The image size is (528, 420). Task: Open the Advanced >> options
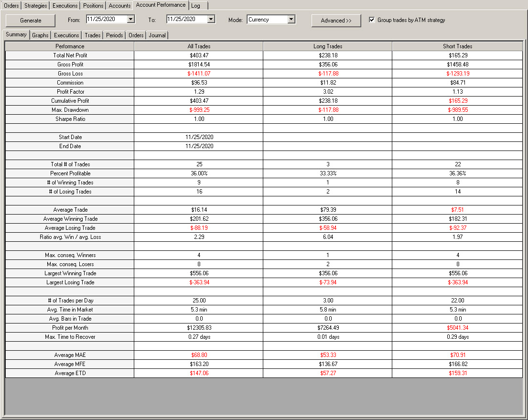[336, 20]
